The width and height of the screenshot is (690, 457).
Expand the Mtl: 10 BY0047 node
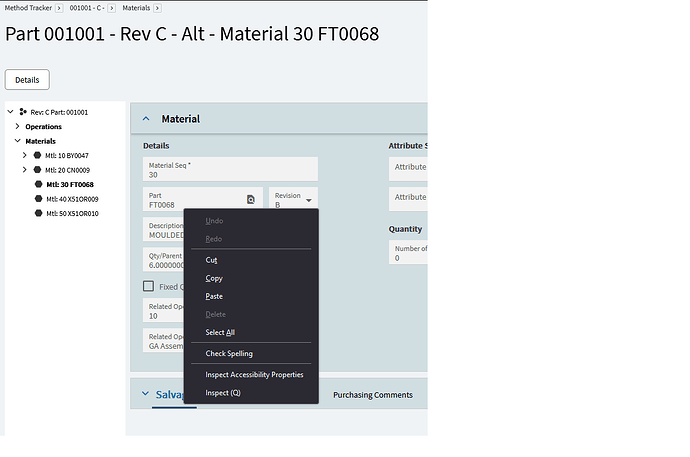[x=25, y=155]
